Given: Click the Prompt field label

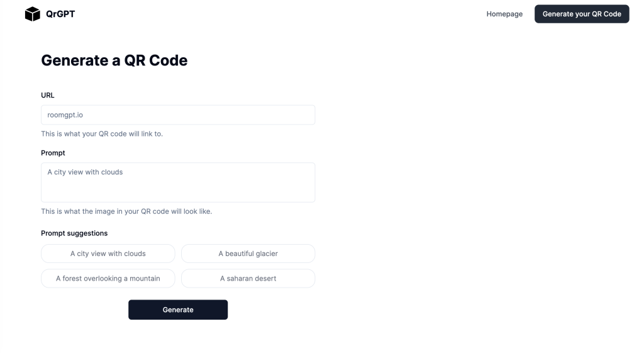Looking at the screenshot, I should point(53,153).
